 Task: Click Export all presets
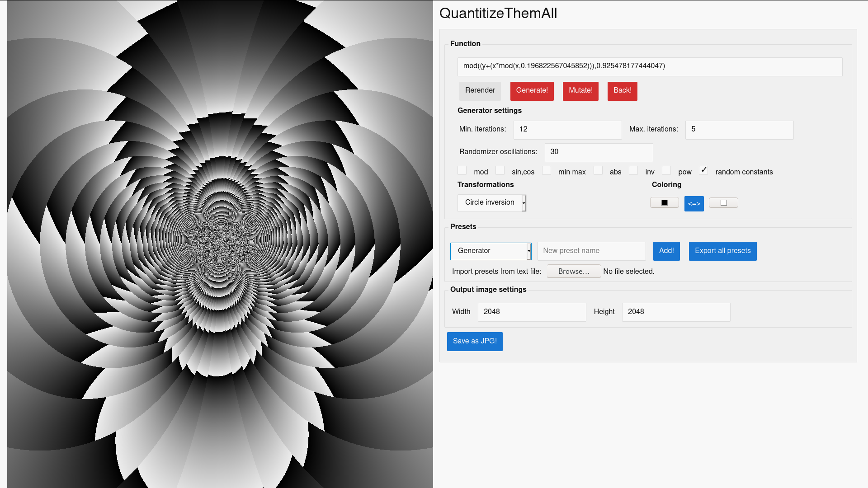click(x=722, y=251)
